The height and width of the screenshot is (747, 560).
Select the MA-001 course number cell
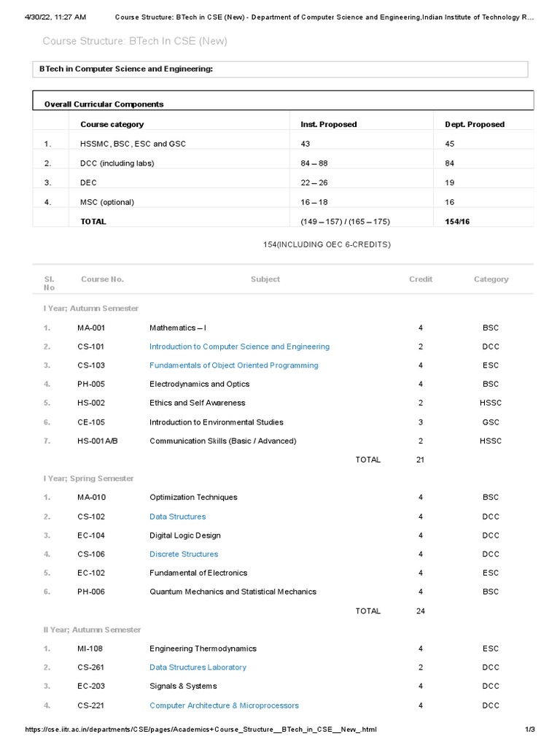[91, 328]
